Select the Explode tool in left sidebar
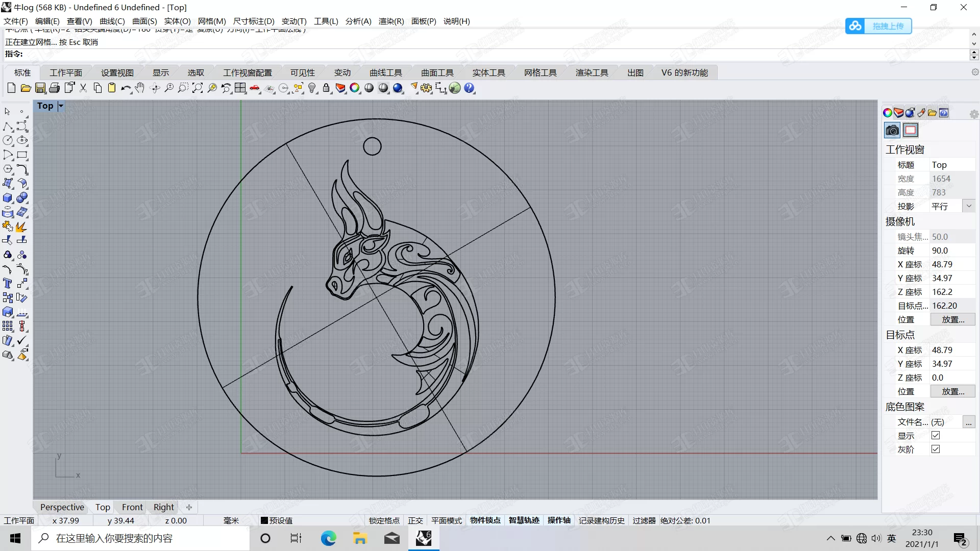The image size is (980, 551). [x=22, y=227]
